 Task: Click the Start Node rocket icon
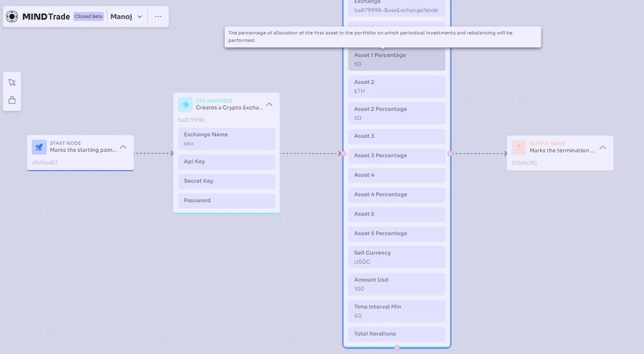click(x=39, y=147)
